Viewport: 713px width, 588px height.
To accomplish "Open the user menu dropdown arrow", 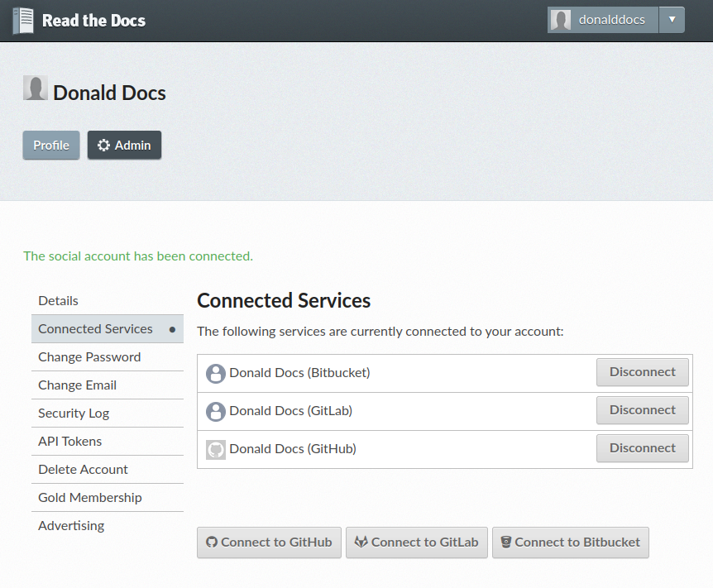I will click(672, 20).
